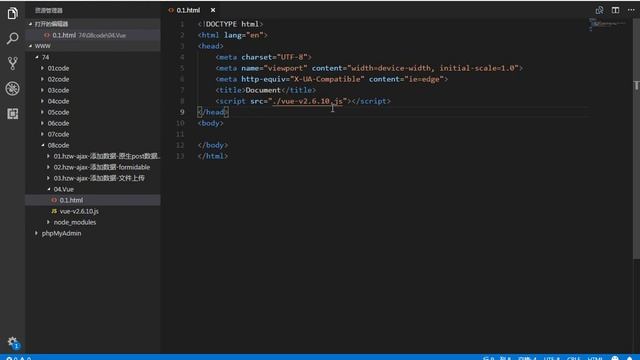Click the opening body tag line
Image resolution: width=640 pixels, height=360 pixels.
click(211, 123)
